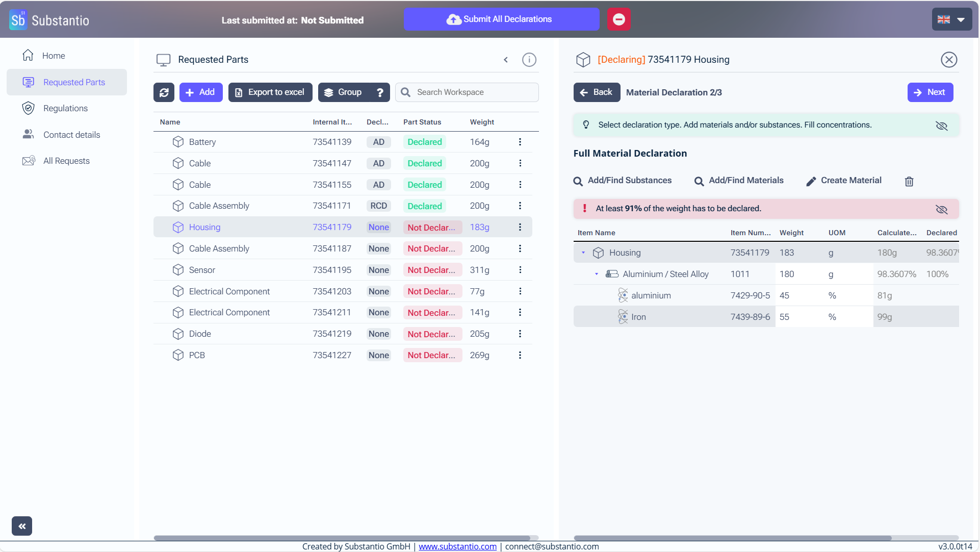Click the refresh parts list icon
This screenshot has height=552, width=980.
(x=164, y=92)
